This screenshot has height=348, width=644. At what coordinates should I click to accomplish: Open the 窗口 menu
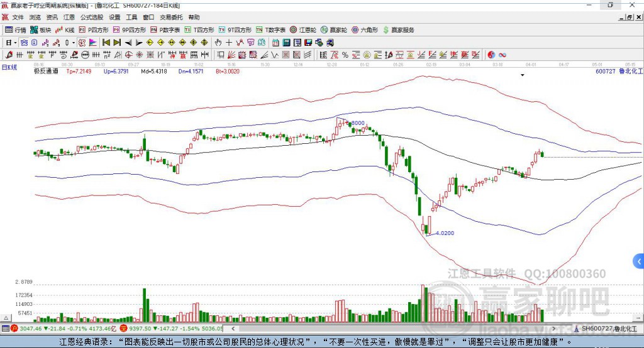pos(148,17)
